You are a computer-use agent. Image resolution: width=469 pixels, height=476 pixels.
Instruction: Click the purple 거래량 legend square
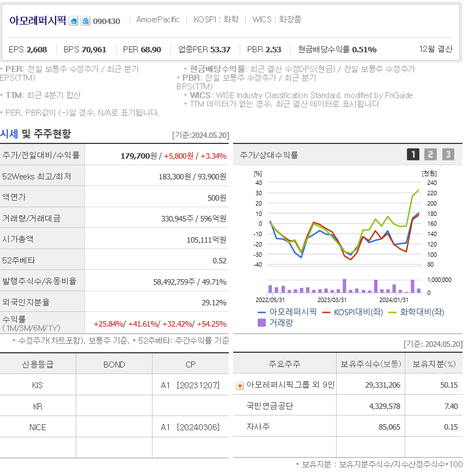pos(261,322)
